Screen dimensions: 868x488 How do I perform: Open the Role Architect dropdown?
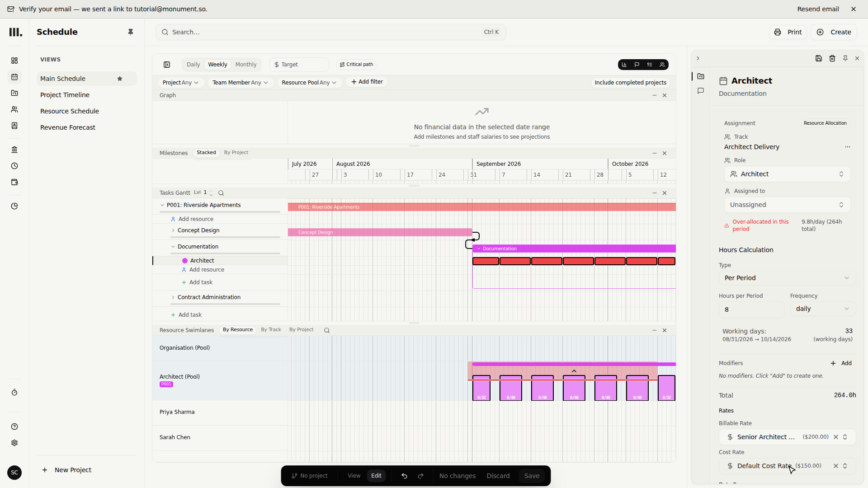point(787,174)
